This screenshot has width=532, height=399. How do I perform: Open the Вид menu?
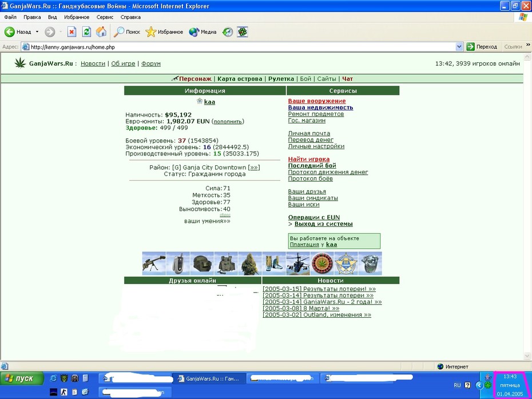point(52,17)
